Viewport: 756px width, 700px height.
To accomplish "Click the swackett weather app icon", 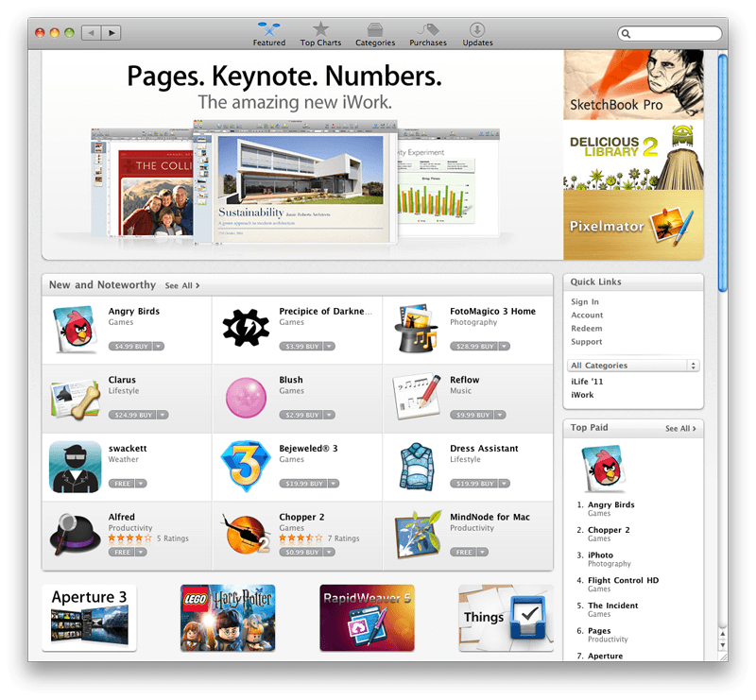I will coord(76,467).
